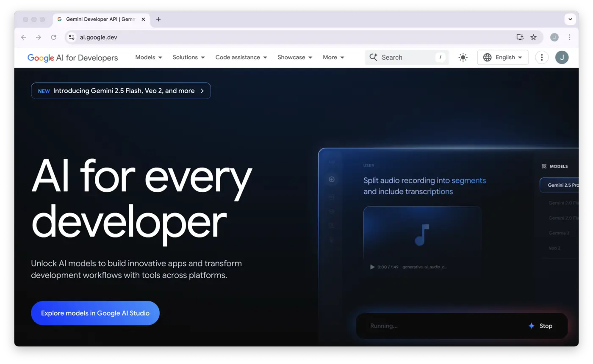Click the tab search chevron button
This screenshot has width=593, height=364.
pyautogui.click(x=571, y=19)
